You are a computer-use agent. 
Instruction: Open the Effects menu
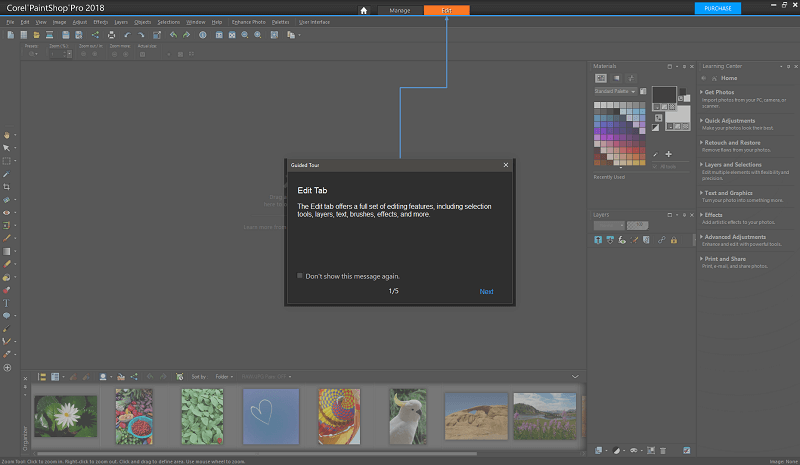click(101, 22)
